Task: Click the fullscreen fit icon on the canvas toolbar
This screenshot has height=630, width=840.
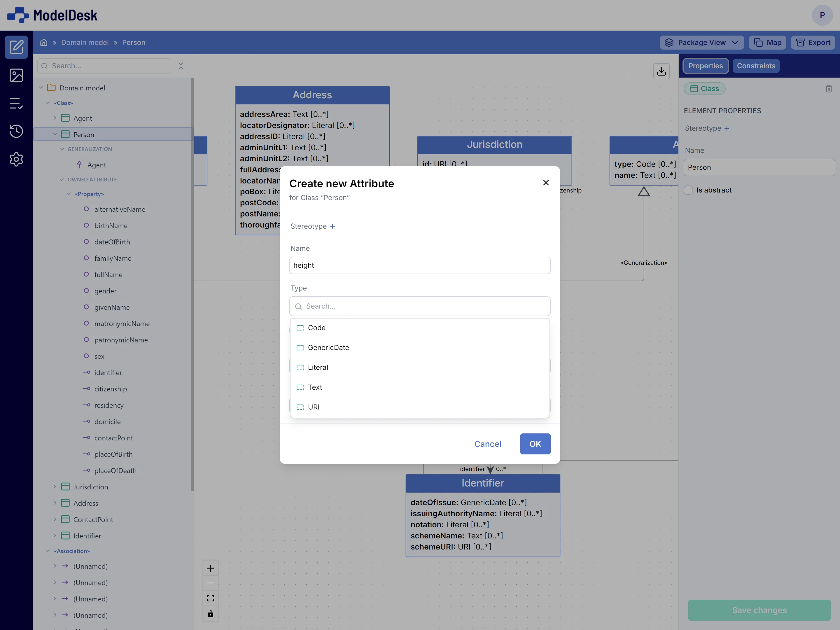Action: tap(211, 598)
